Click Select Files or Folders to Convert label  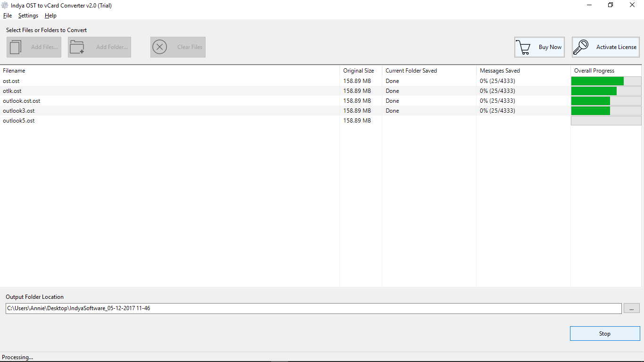[47, 30]
